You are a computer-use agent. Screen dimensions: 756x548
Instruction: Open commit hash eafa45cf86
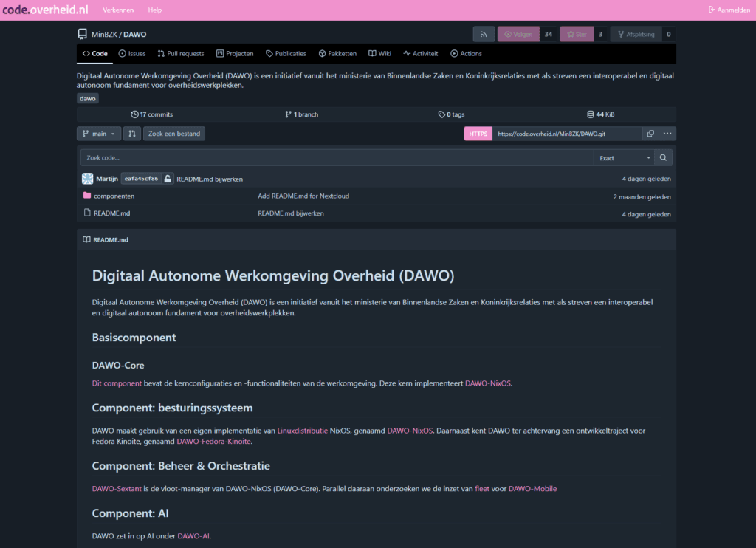[141, 179]
